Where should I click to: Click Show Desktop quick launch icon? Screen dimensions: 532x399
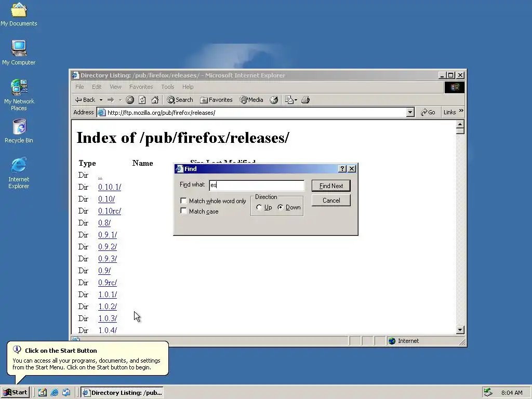[43, 393]
